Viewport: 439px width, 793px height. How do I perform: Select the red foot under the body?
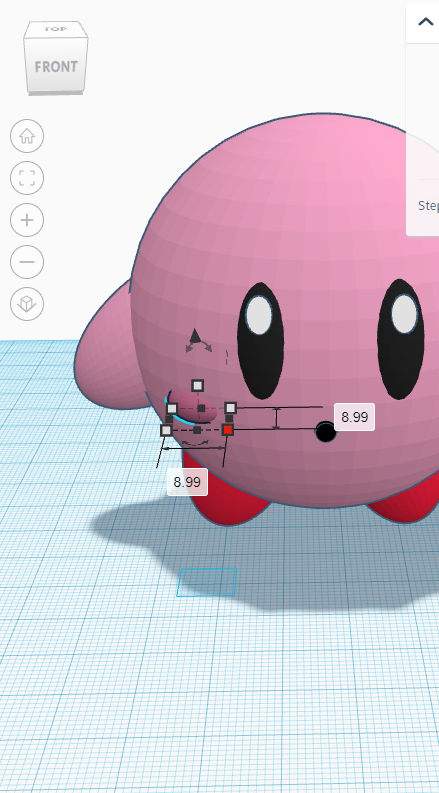click(223, 496)
